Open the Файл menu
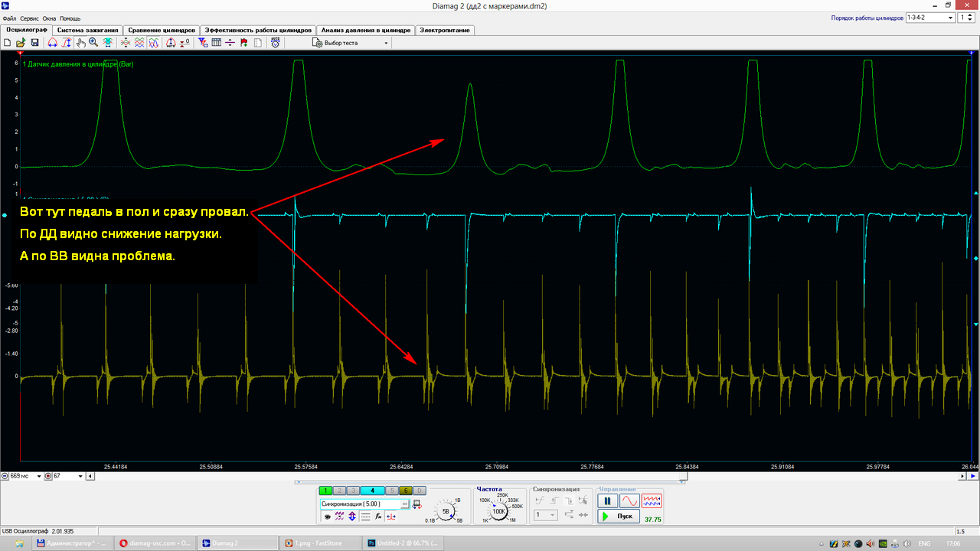Screen dimensions: 980x551 pyautogui.click(x=9, y=18)
